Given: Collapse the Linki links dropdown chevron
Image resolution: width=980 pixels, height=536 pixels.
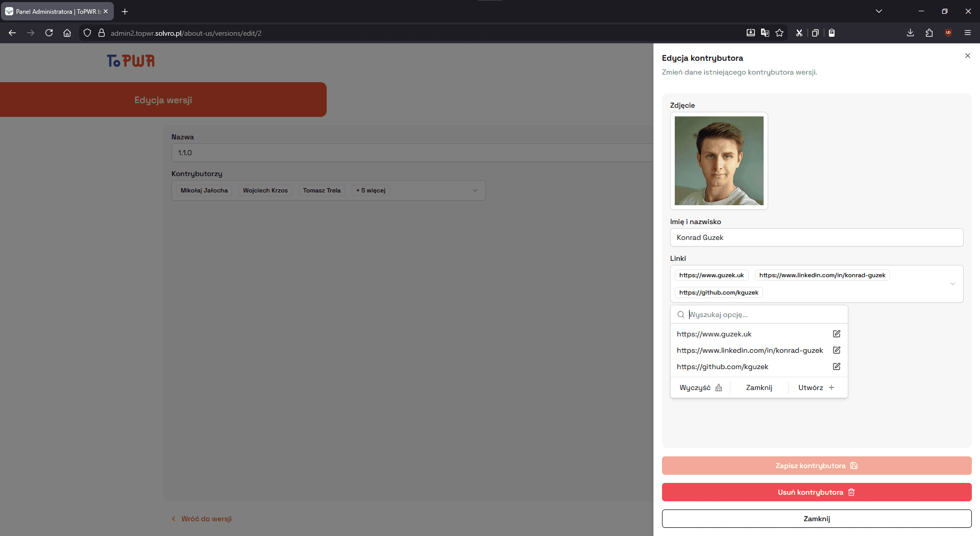Looking at the screenshot, I should [952, 283].
